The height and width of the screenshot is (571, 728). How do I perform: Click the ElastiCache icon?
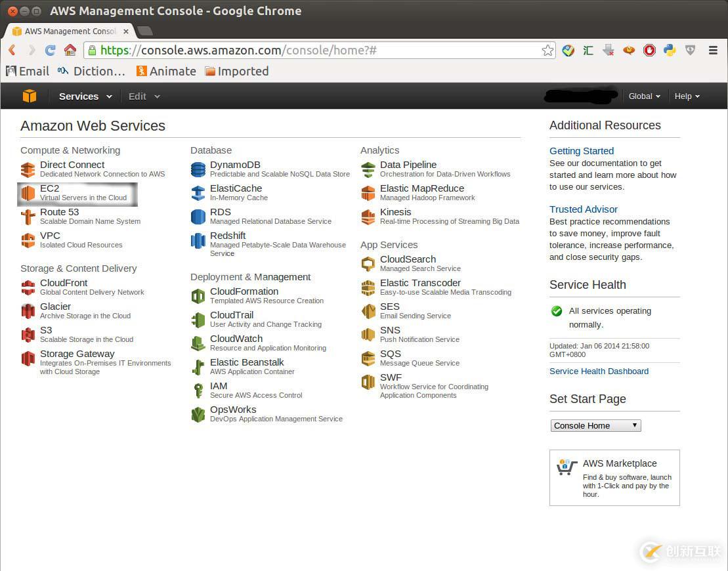click(198, 193)
